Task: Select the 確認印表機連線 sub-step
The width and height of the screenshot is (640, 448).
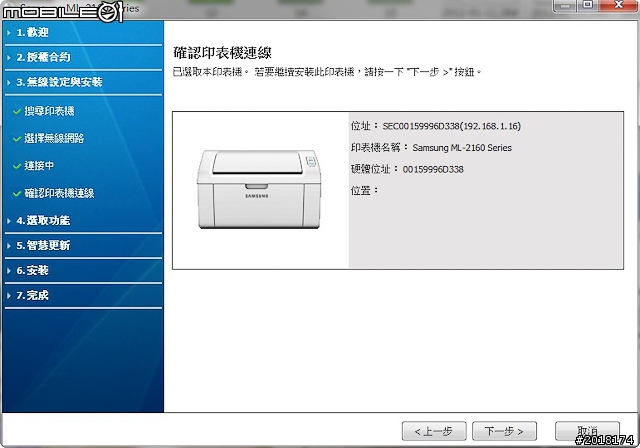Action: [59, 193]
